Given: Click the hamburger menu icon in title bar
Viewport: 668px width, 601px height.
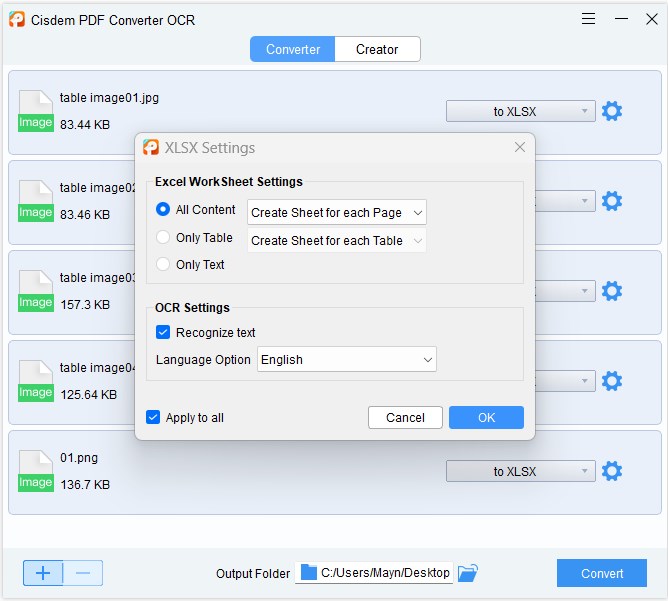Looking at the screenshot, I should pyautogui.click(x=588, y=19).
